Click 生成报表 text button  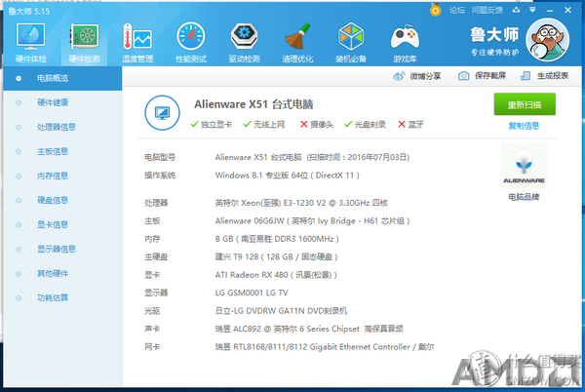coord(553,76)
